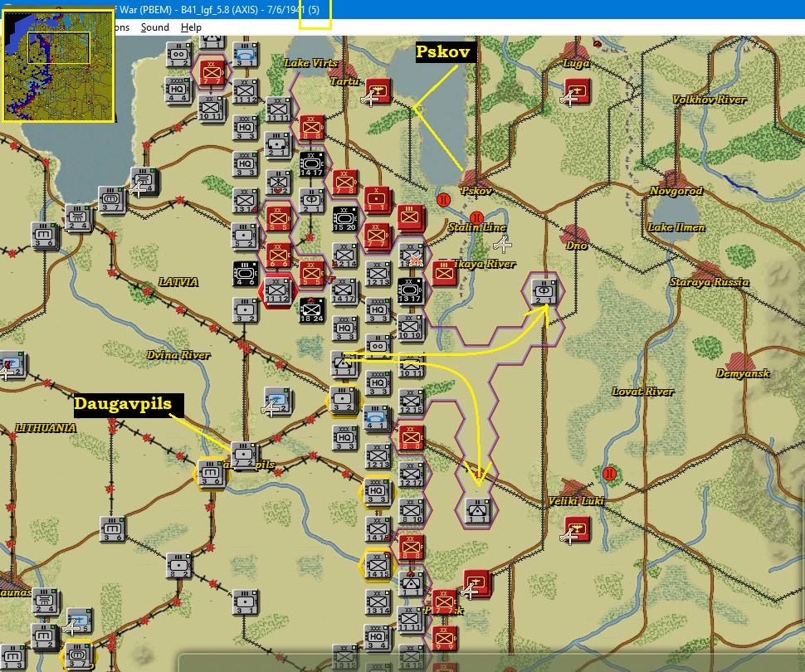Click the red marker near Veliki Luki
Image resolution: width=805 pixels, height=672 pixels.
click(x=610, y=474)
